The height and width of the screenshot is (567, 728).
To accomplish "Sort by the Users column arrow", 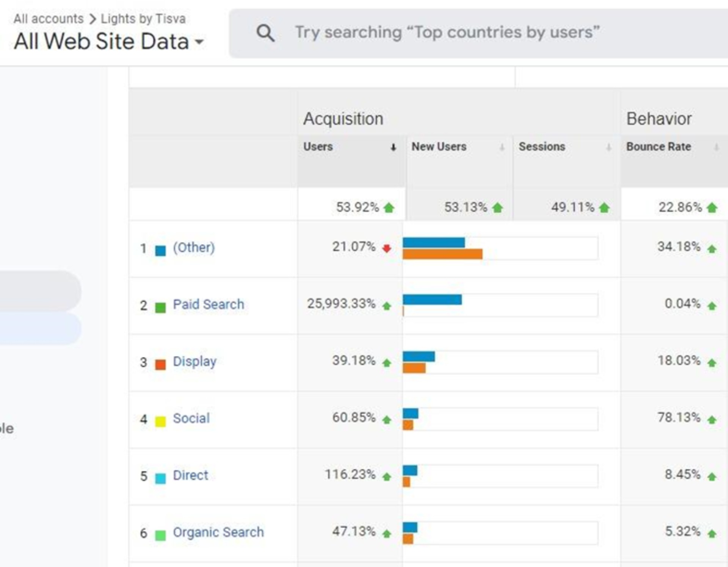I will (x=393, y=148).
